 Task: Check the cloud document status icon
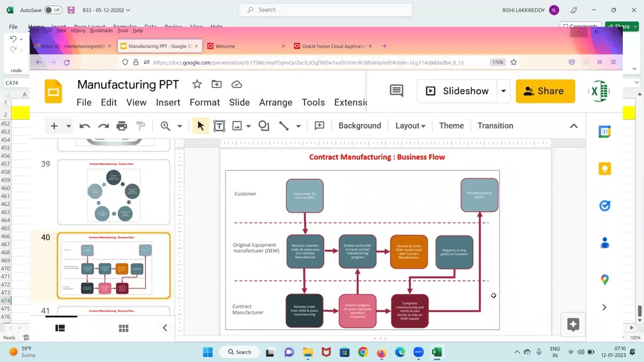tap(236, 84)
